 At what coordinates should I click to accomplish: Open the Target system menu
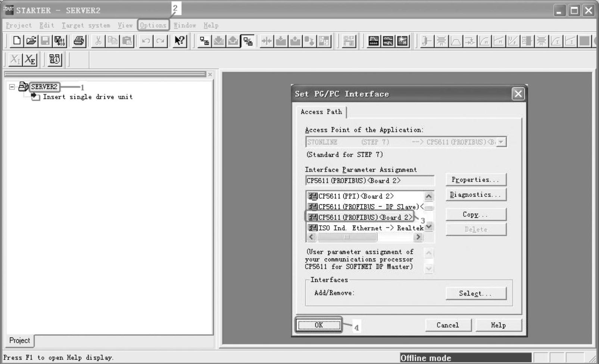pos(86,25)
